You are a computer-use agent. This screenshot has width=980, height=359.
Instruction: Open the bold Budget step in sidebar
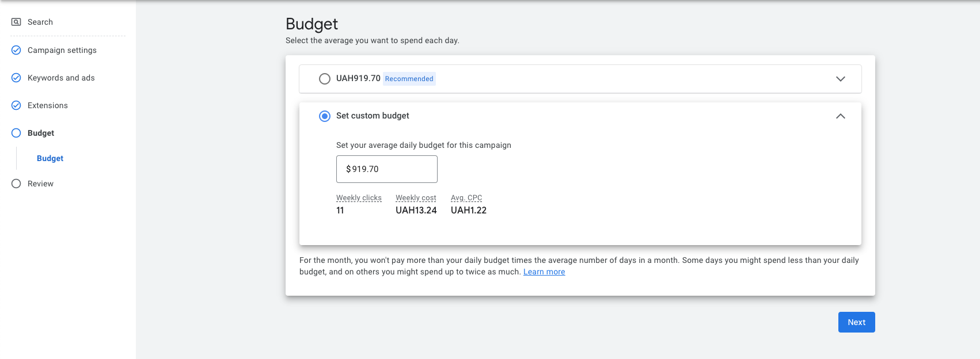(41, 133)
